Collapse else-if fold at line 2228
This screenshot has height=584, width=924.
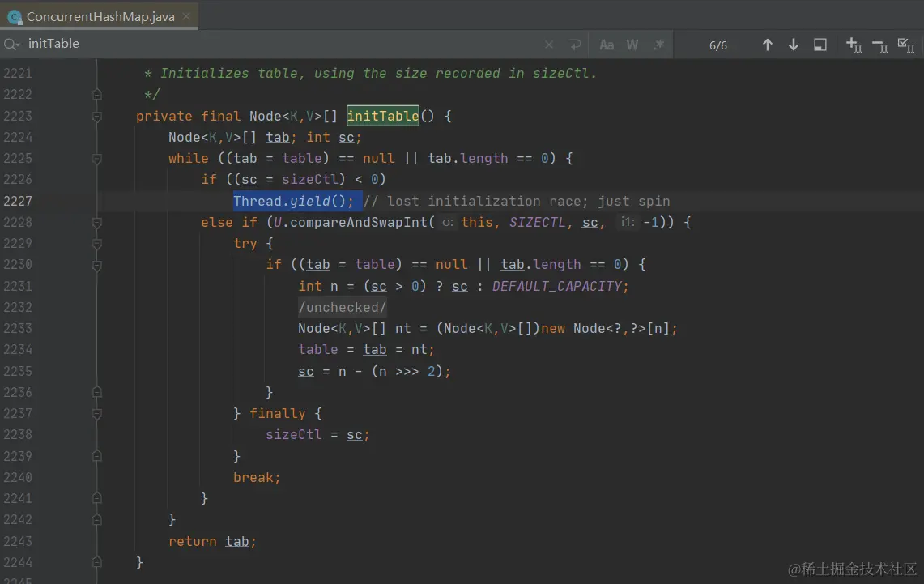97,222
